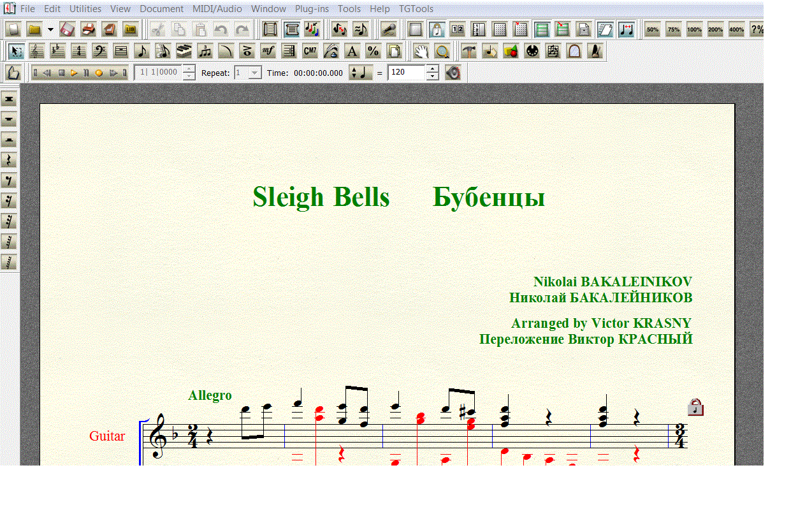Viewport: 812px width, 521px height.
Task: Set zoom to 400%
Action: pos(736,29)
